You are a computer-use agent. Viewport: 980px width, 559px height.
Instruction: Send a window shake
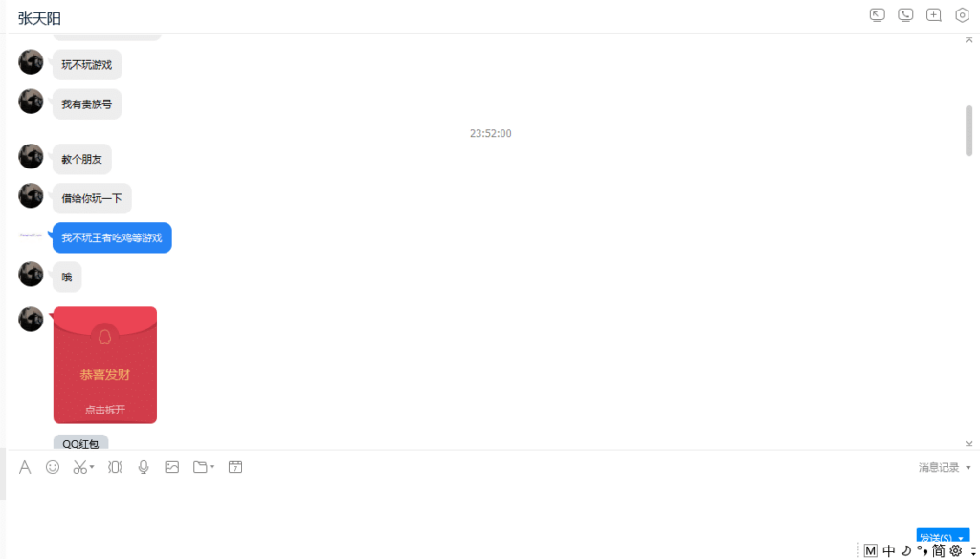pyautogui.click(x=115, y=467)
